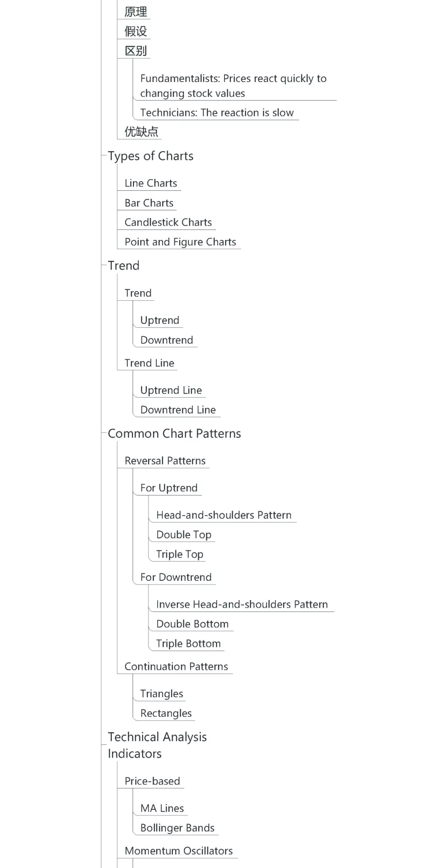Select the Downtrend Line topic

tap(178, 410)
